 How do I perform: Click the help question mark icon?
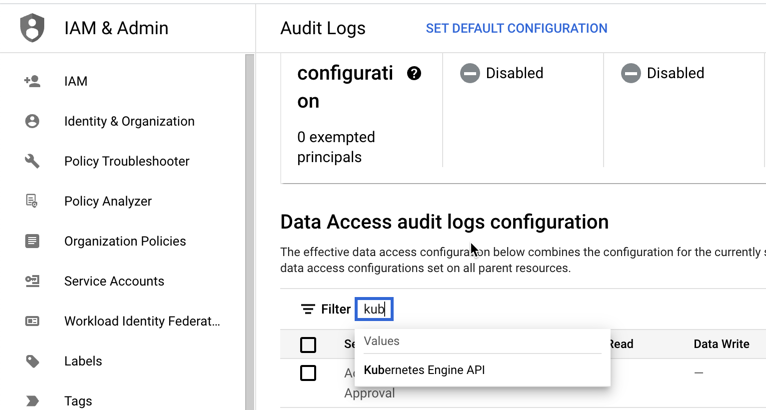(x=414, y=74)
